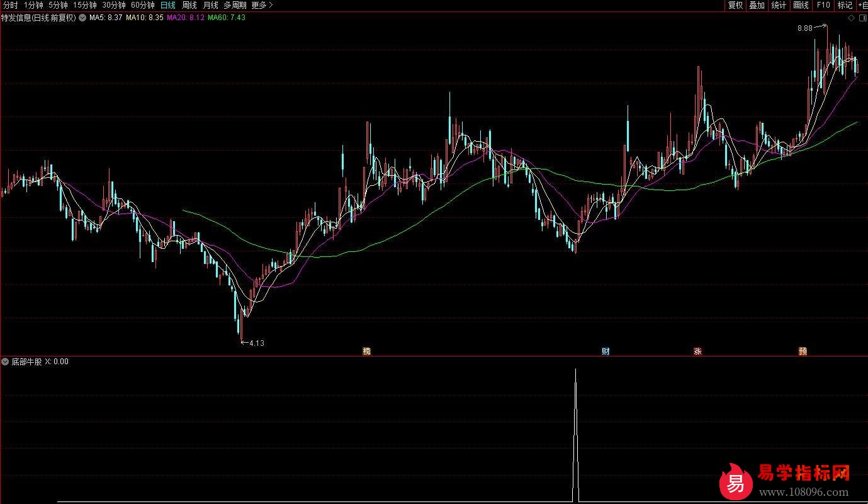Open the F10 company info
This screenshot has width=868, height=504.
point(823,5)
